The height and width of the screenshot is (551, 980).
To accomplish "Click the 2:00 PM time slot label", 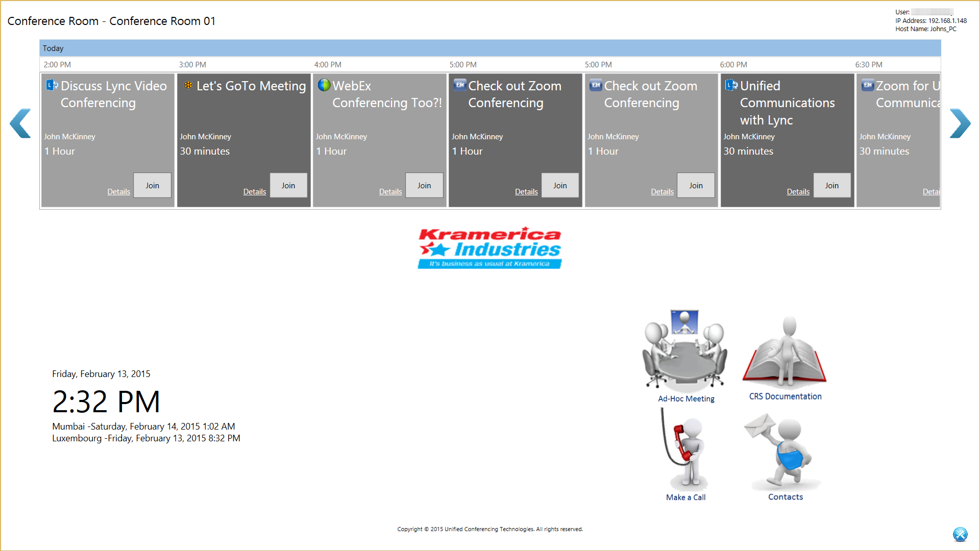I will (57, 65).
